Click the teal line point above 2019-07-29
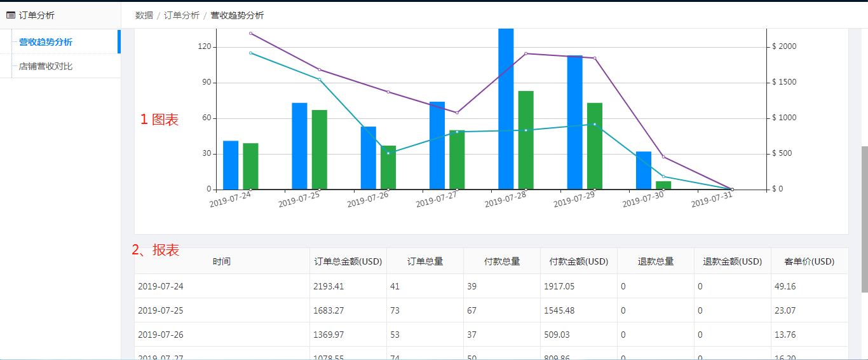868x360 pixels. point(594,124)
